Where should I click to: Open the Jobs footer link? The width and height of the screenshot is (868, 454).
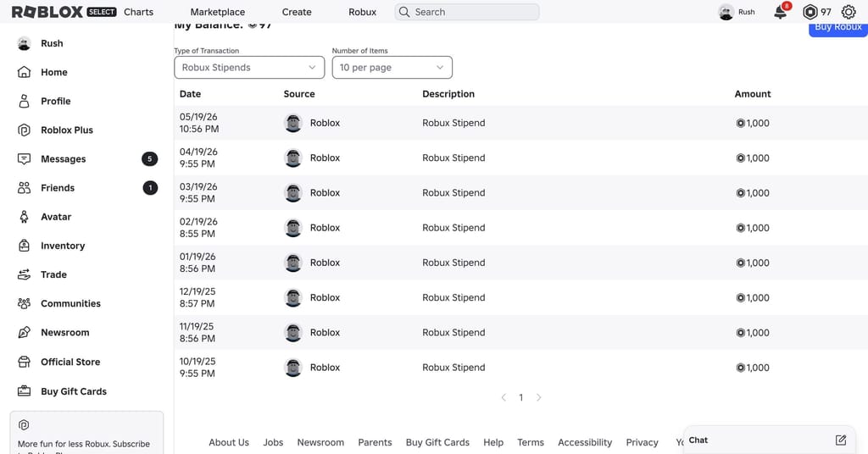click(x=273, y=442)
